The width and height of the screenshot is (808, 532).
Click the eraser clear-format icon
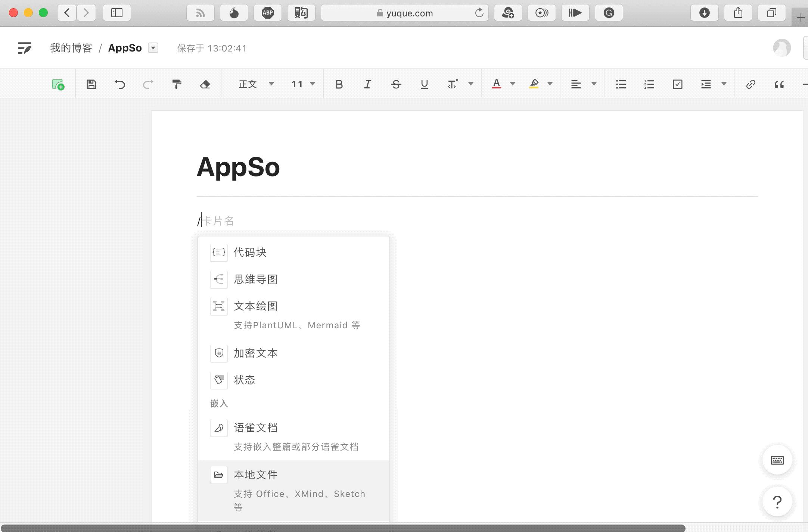(x=205, y=84)
